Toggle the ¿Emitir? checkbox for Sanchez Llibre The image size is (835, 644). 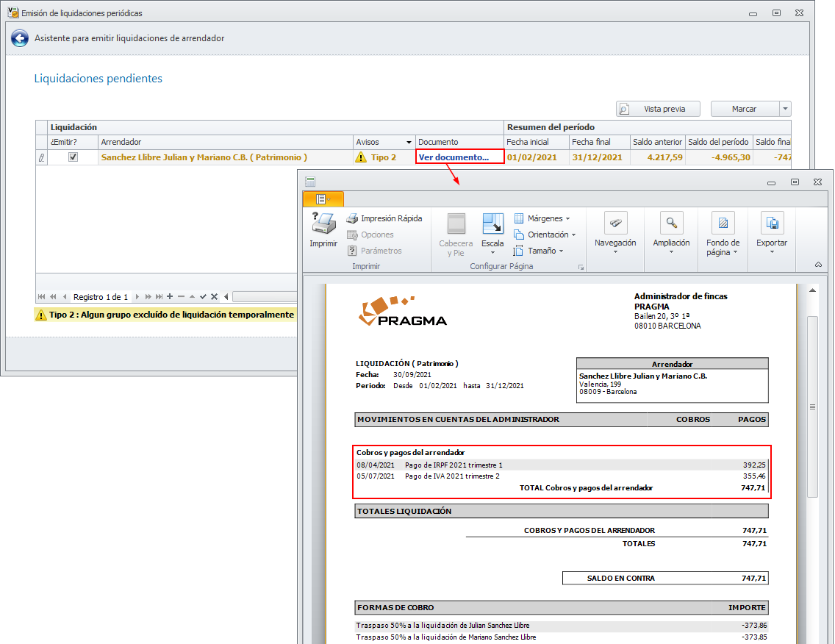[x=73, y=157]
